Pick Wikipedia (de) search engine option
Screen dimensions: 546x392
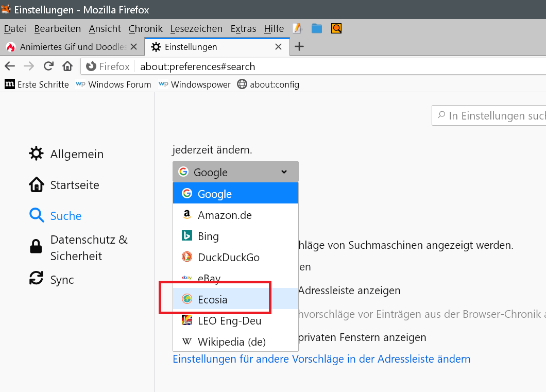[231, 342]
